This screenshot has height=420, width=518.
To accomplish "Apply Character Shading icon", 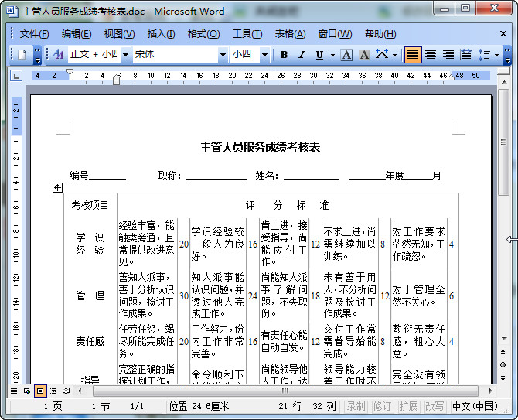I will pyautogui.click(x=364, y=55).
